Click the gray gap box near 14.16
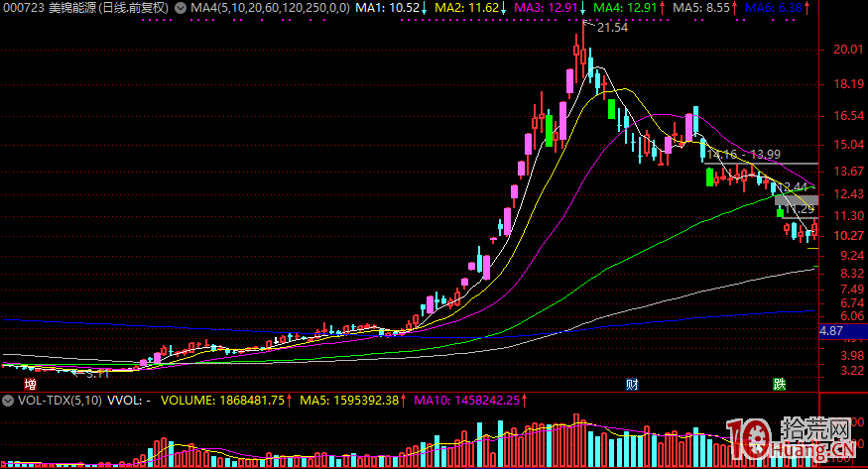Screen dimensions: 868x469 coord(761,164)
